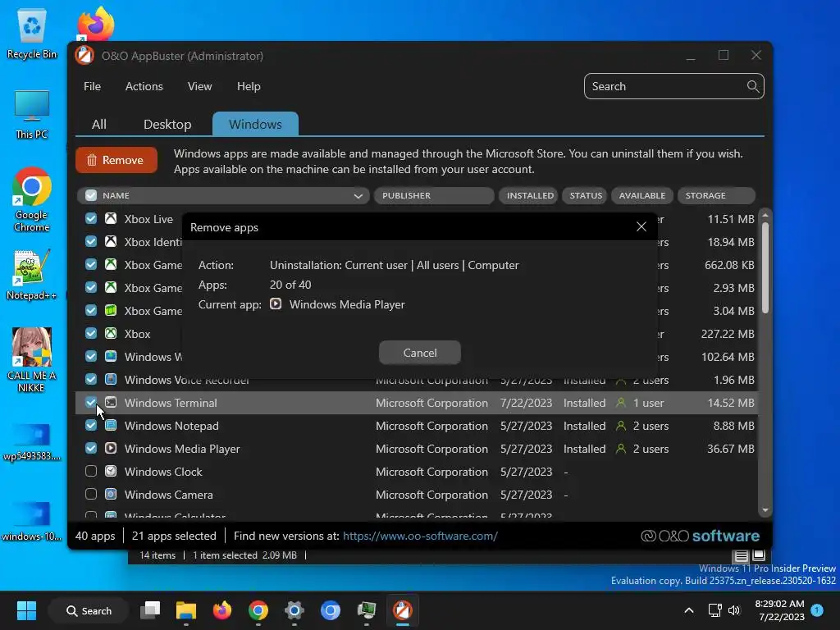Open the Actions menu
Image resolution: width=840 pixels, height=630 pixels.
144,86
